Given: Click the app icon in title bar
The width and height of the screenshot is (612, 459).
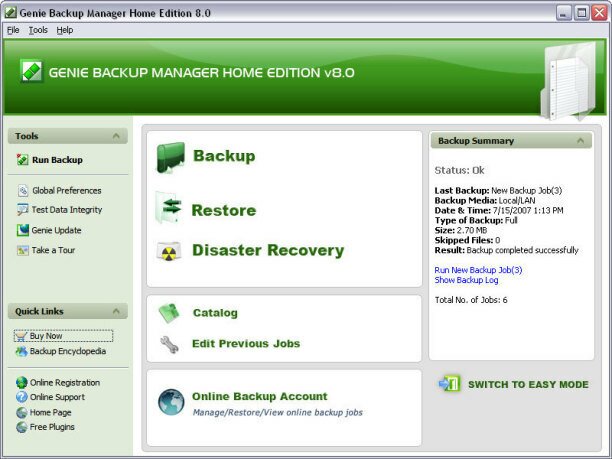Looking at the screenshot, I should pos(10,13).
